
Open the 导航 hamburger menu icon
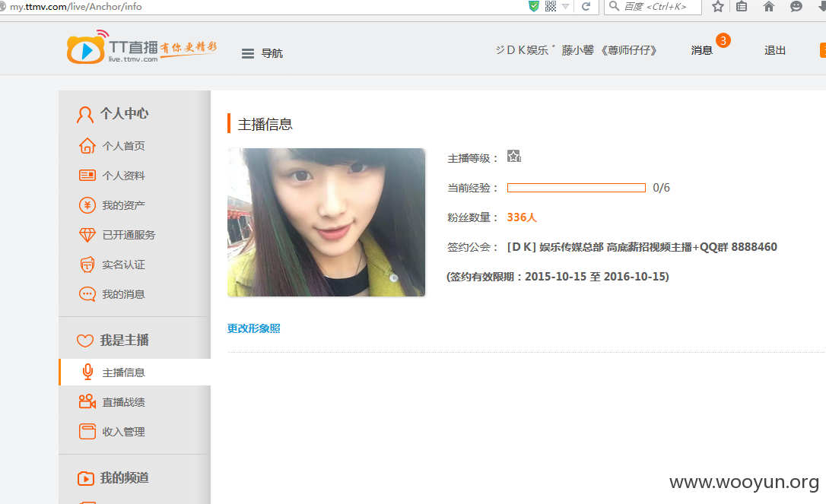coord(248,53)
